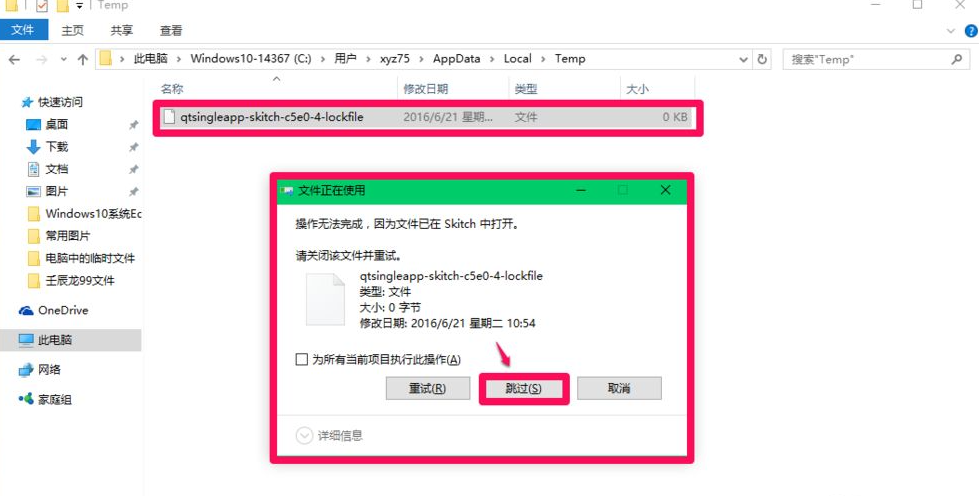Image resolution: width=979 pixels, height=496 pixels.
Task: Check 为所有当前项目执行此操作 checkbox
Action: tap(302, 360)
